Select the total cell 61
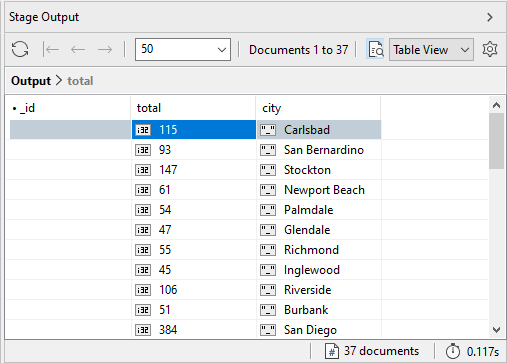The width and height of the screenshot is (507, 363). coord(194,190)
